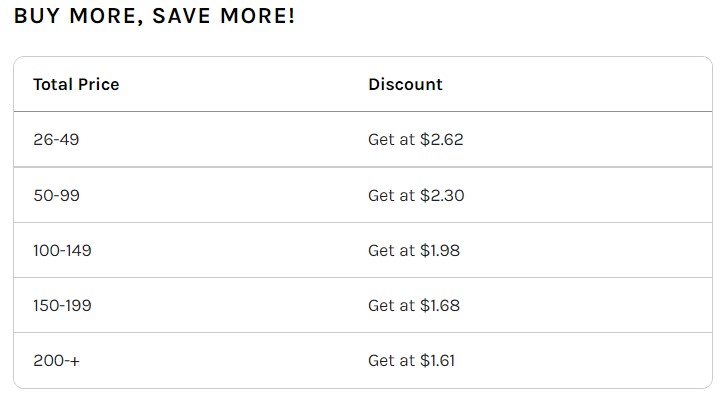Click the $1.61 price amount
The image size is (725, 406).
(x=438, y=360)
